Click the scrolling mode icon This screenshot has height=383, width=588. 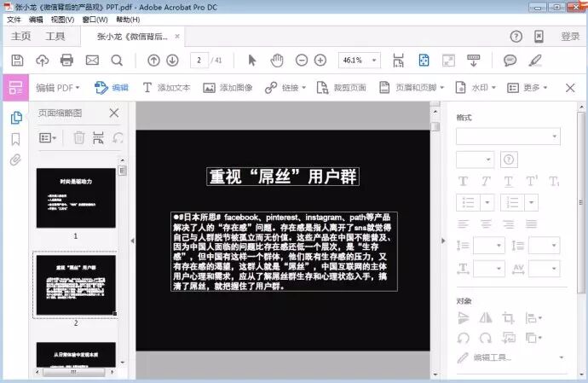click(x=473, y=60)
